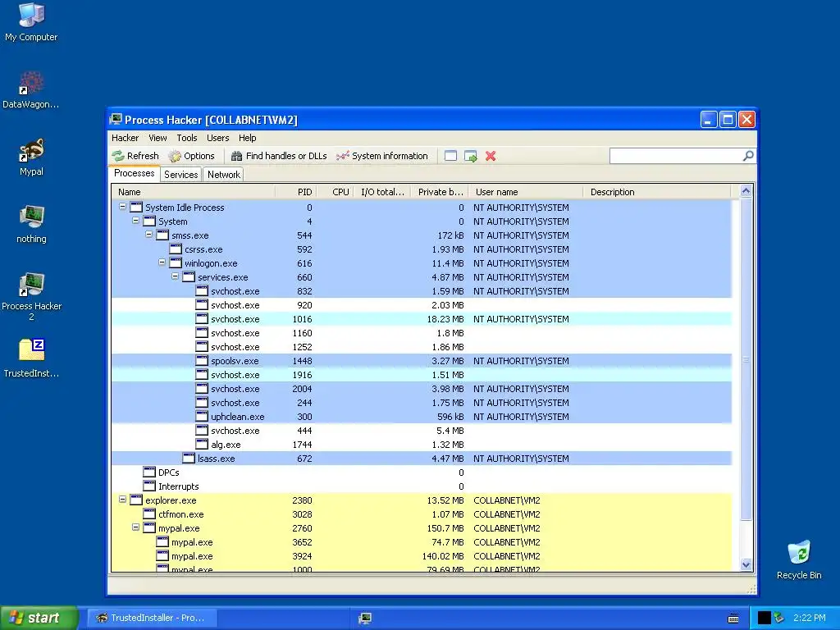
Task: Collapse the System Idle Process tree node
Action: [123, 207]
